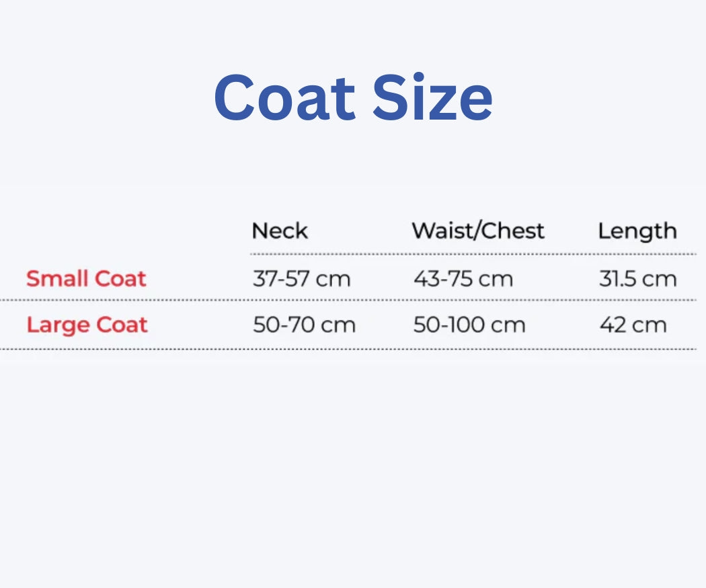The image size is (706, 588).
Task: Select the Neck column header
Action: point(279,231)
